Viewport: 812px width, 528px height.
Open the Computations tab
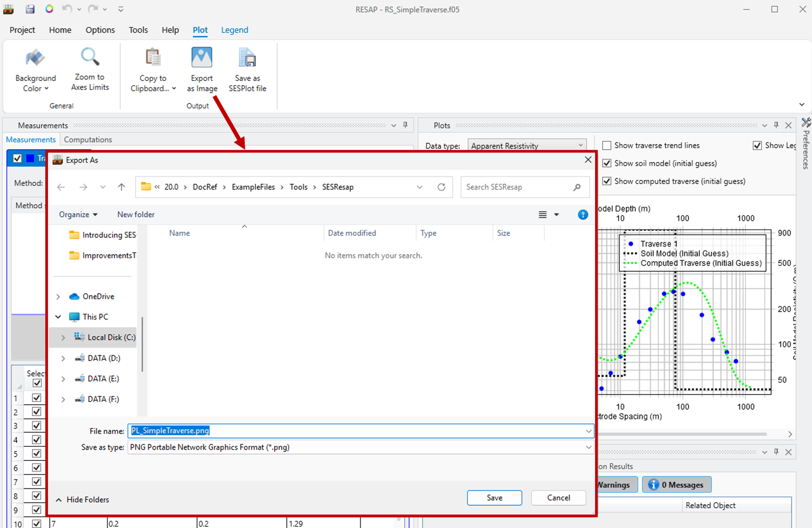pyautogui.click(x=88, y=139)
